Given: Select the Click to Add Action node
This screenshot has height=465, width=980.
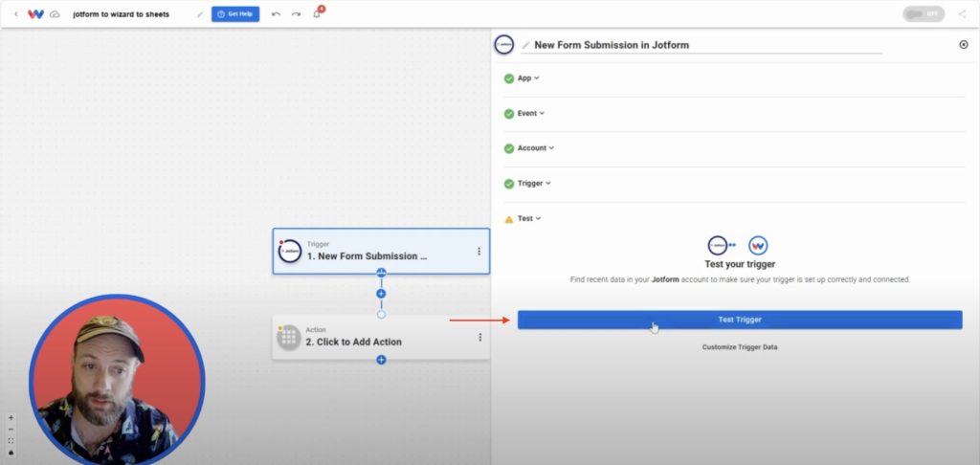Looking at the screenshot, I should 381,337.
